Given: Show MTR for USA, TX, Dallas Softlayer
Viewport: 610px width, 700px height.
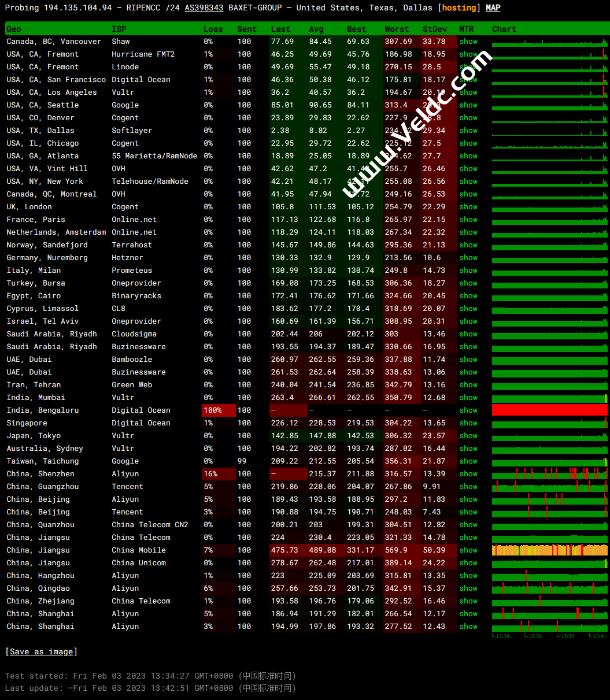Looking at the screenshot, I should [x=468, y=131].
